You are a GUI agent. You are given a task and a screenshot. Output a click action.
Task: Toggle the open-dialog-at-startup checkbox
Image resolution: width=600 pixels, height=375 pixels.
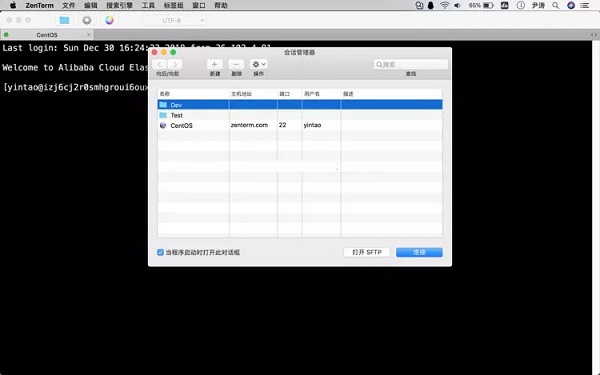[x=160, y=252]
